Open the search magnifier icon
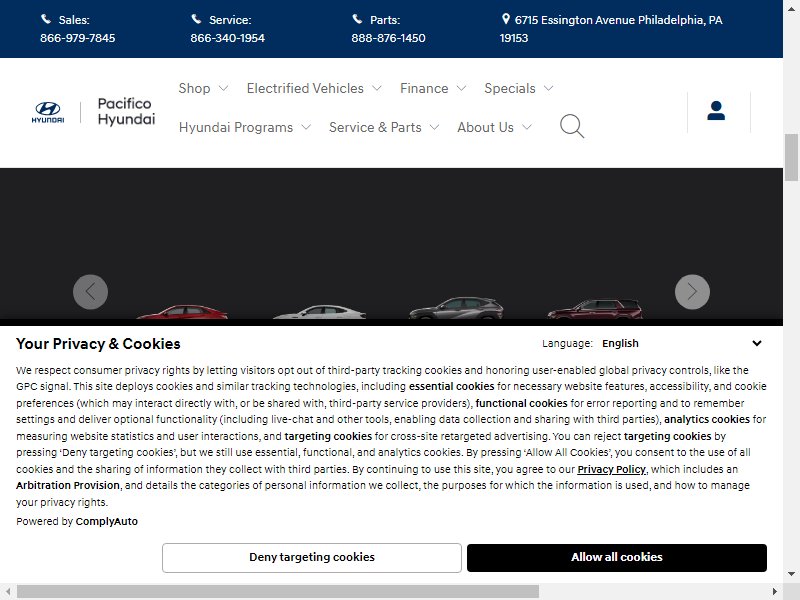 tap(571, 126)
